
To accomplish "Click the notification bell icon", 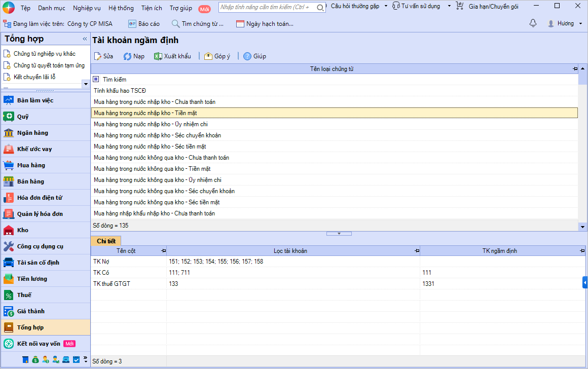I will tap(533, 23).
